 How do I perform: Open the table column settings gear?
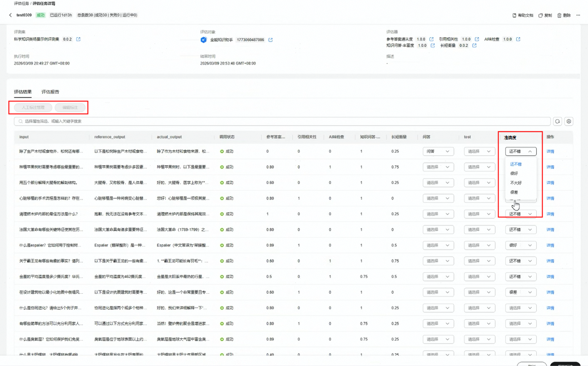tap(569, 121)
